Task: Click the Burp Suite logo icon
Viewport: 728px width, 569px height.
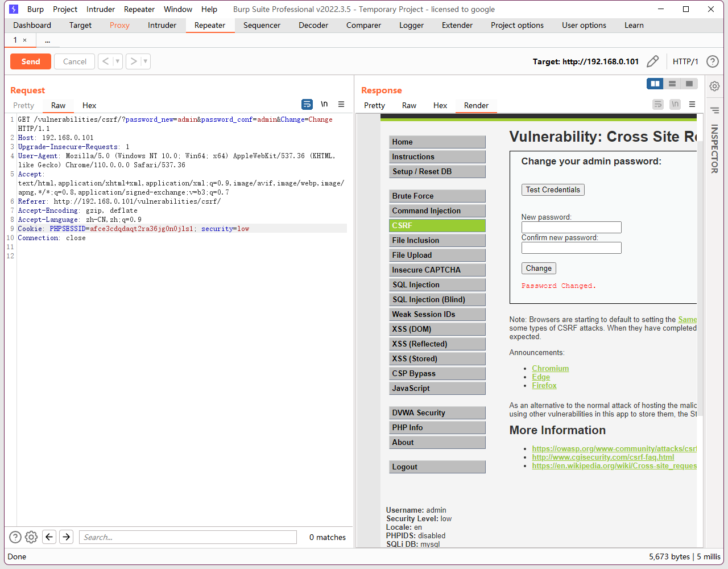Action: 14,9
